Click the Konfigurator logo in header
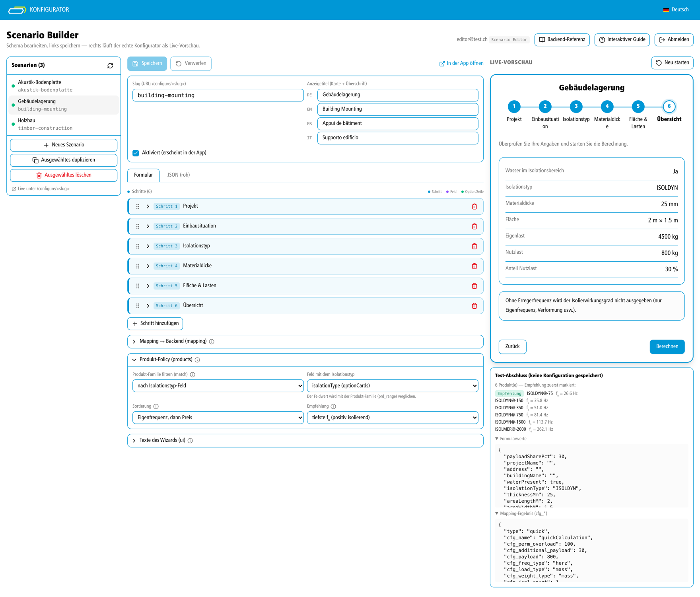The width and height of the screenshot is (700, 597). click(x=17, y=10)
